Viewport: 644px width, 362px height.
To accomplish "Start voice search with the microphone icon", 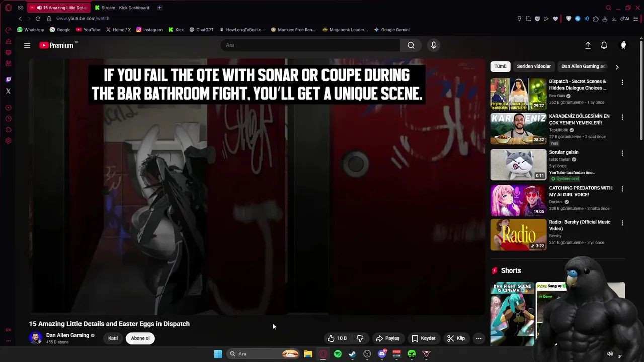I will point(434,45).
